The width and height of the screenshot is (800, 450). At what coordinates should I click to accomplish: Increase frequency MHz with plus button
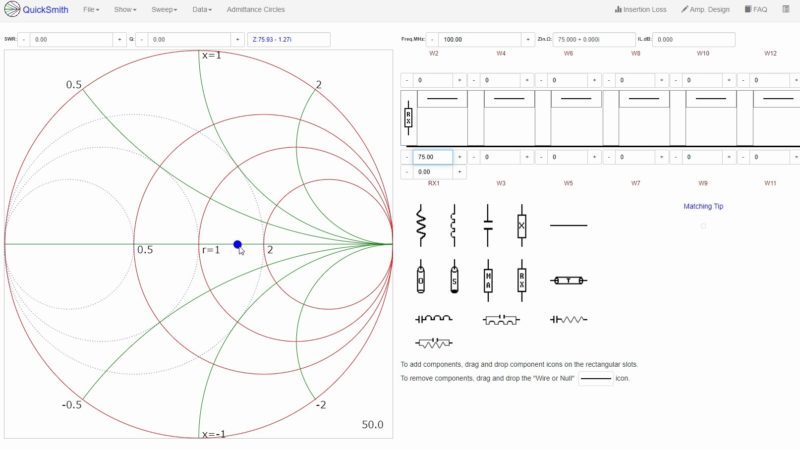525,40
